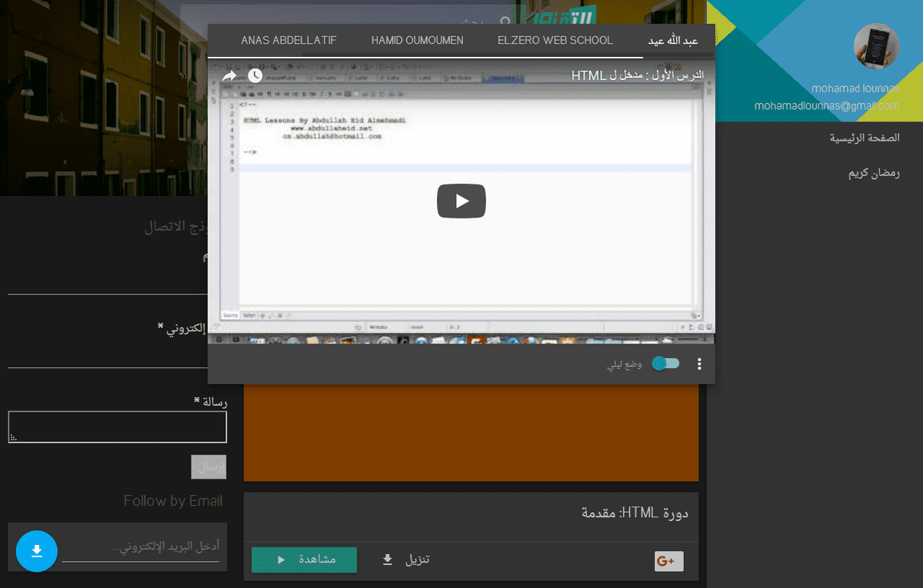This screenshot has height=588, width=923.
Task: Open the three-dot more options menu
Action: point(699,364)
